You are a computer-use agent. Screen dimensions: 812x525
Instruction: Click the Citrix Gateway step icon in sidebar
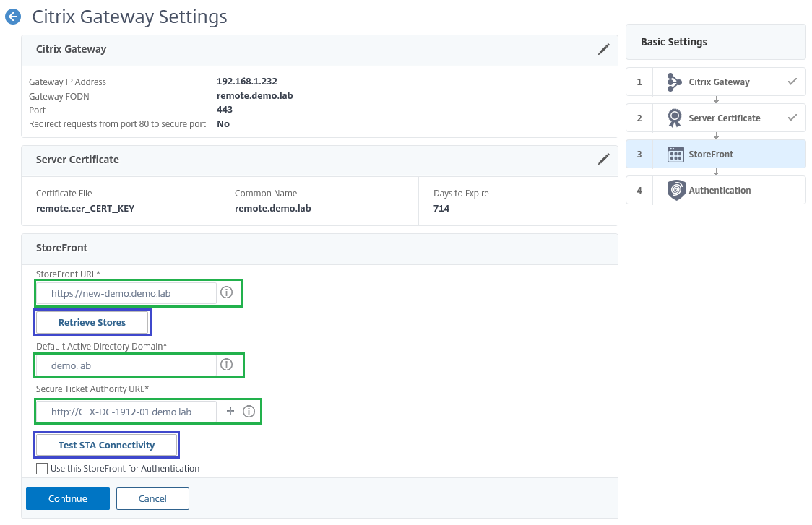[675, 82]
